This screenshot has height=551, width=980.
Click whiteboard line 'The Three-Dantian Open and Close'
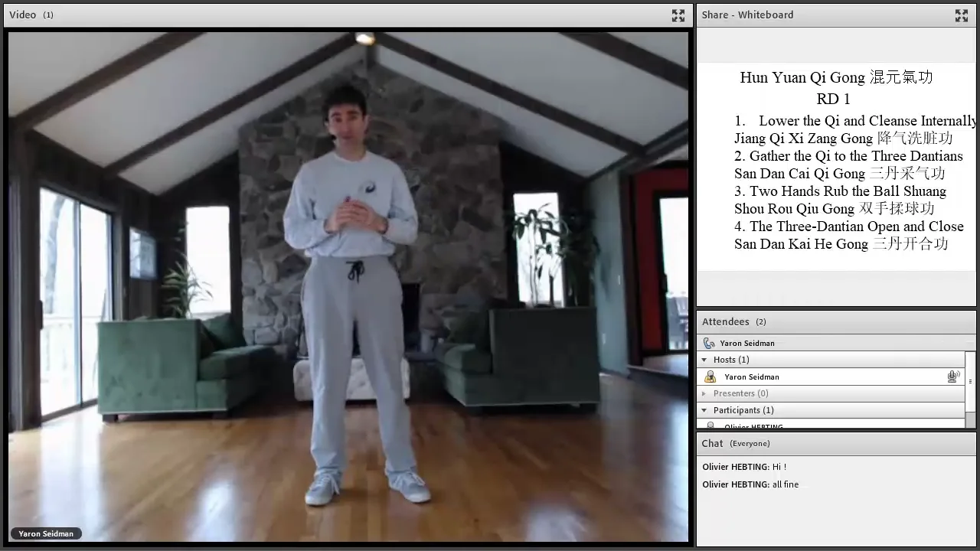(856, 227)
